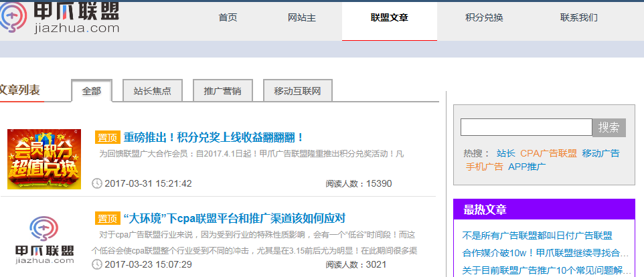
Task: Open the 推广营销 tab
Action: 222,91
